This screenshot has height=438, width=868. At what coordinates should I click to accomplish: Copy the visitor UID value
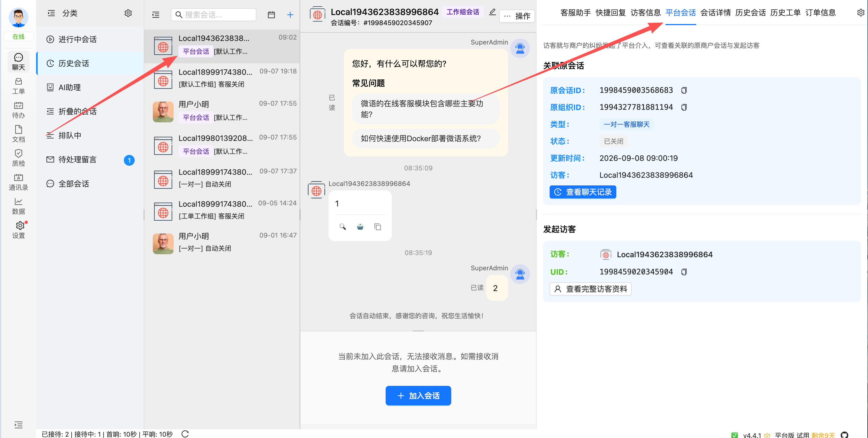click(684, 272)
